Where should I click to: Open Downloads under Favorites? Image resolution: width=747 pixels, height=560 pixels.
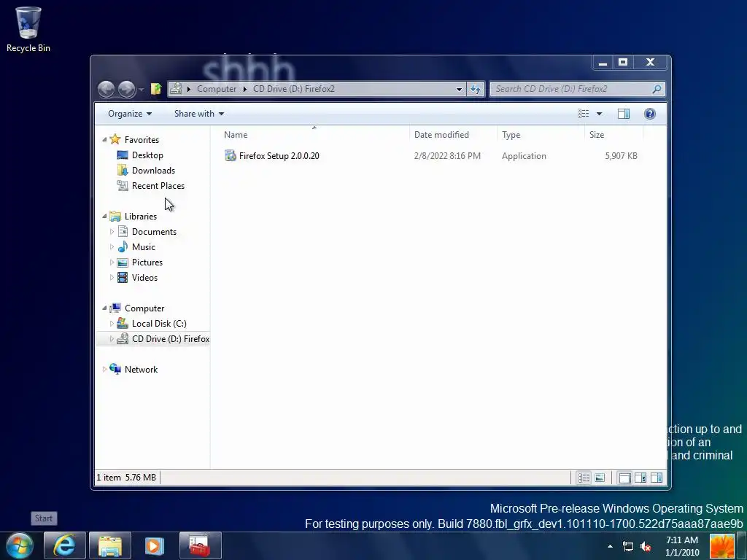(153, 171)
